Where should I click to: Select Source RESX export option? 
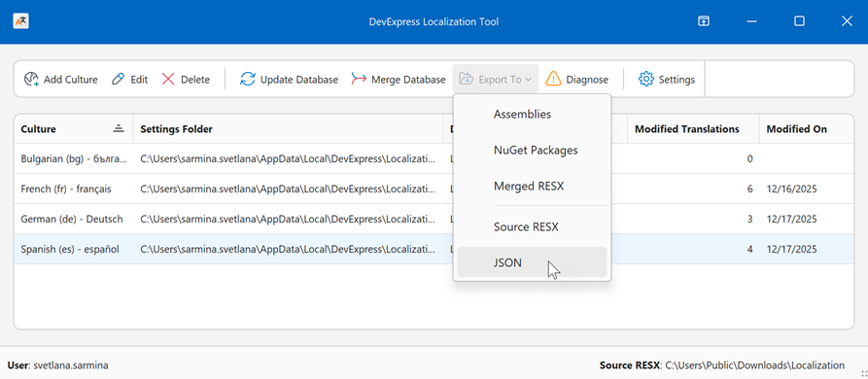point(532,226)
